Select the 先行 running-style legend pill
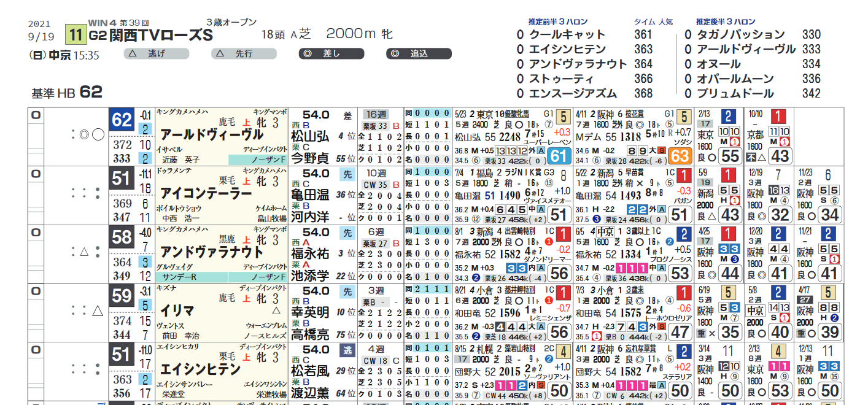 (x=243, y=54)
